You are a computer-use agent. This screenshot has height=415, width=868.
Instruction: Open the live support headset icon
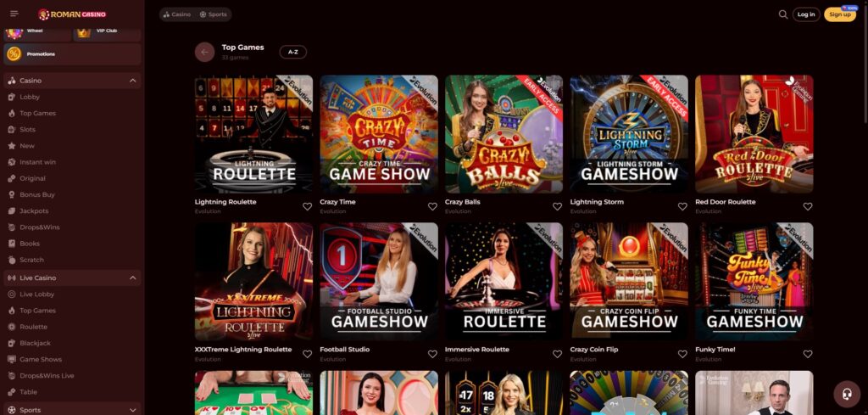[x=847, y=394]
